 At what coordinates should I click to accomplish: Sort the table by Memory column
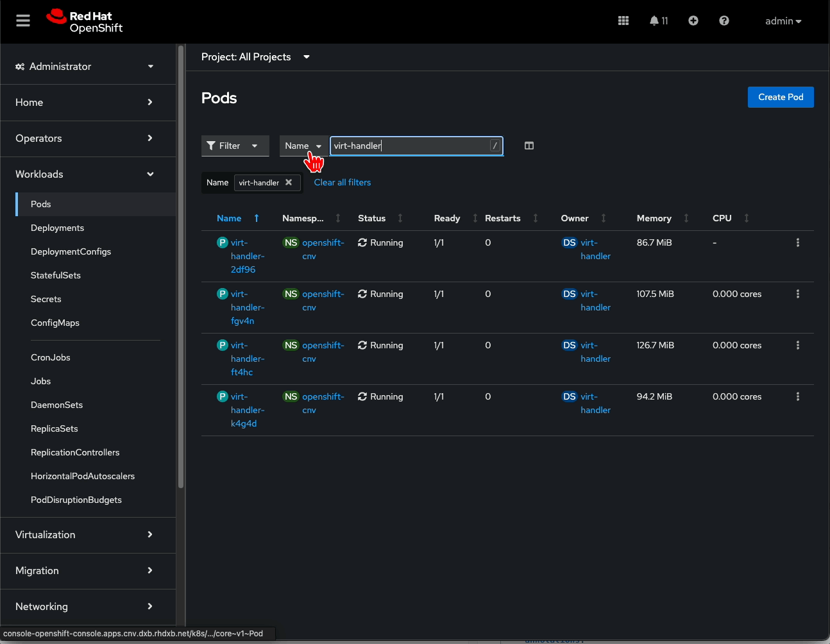pyautogui.click(x=654, y=218)
